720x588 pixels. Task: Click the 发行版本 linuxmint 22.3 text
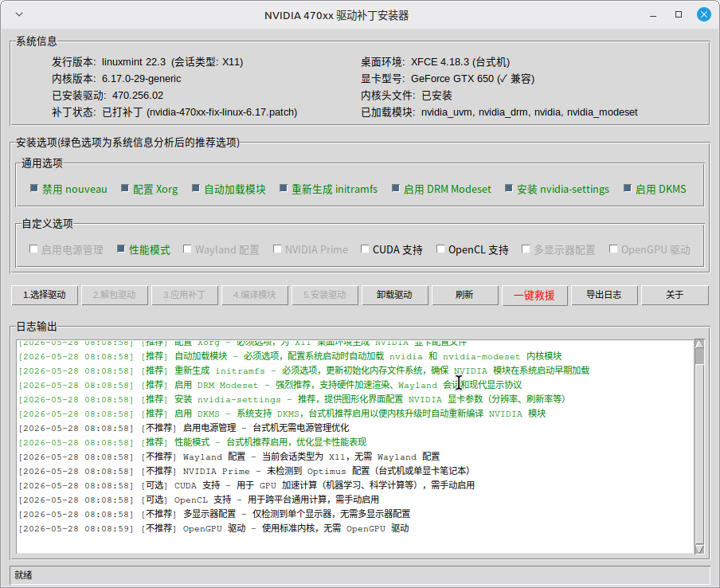[147, 62]
